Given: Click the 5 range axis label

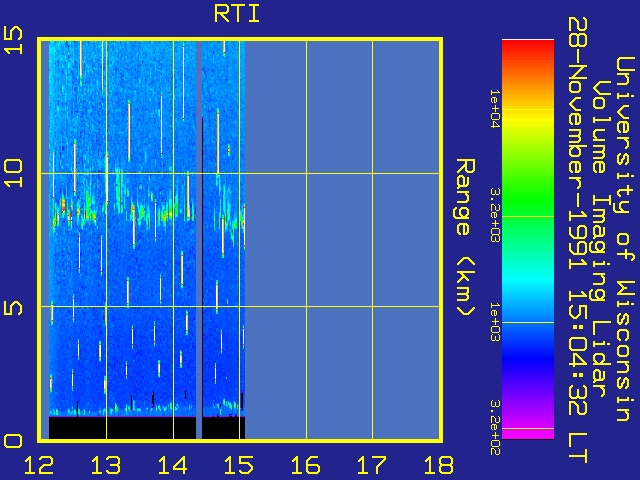Looking at the screenshot, I should [13, 308].
